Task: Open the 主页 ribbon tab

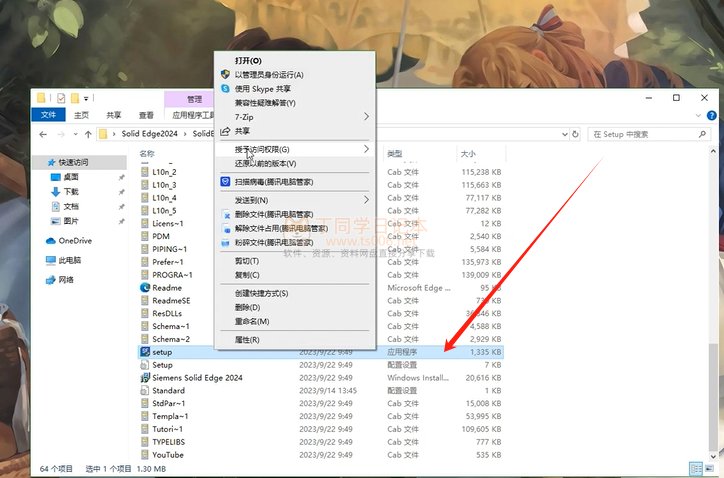Action: [81, 115]
